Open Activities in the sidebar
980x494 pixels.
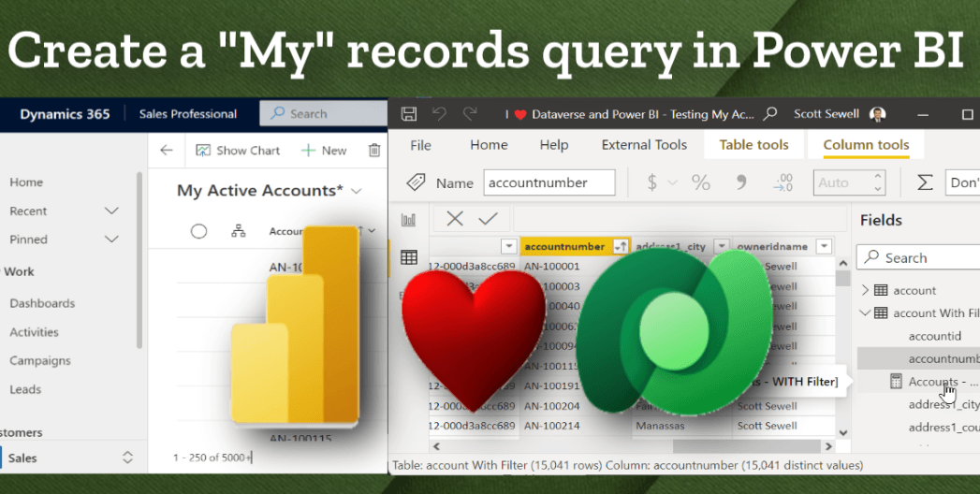[x=34, y=332]
